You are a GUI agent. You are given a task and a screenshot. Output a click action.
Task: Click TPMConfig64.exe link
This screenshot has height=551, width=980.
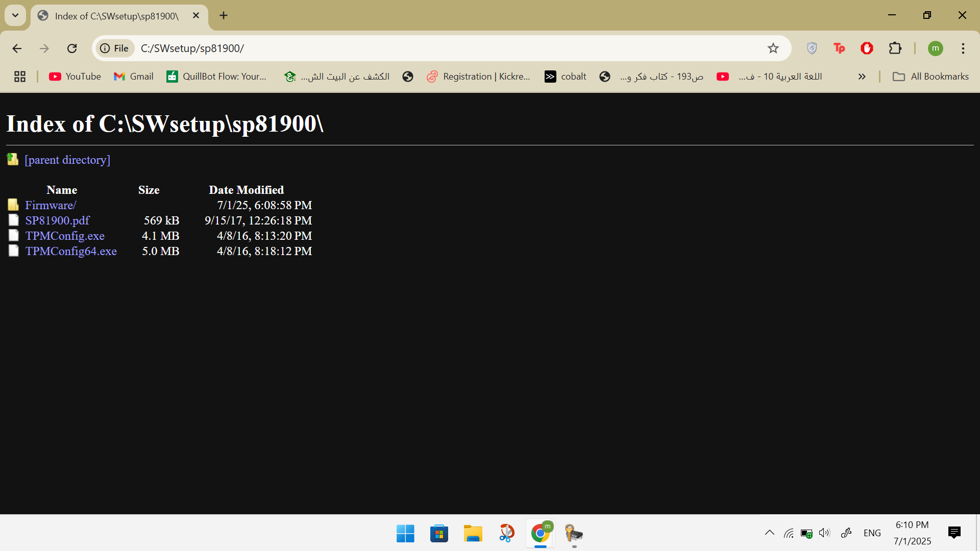[x=71, y=251]
